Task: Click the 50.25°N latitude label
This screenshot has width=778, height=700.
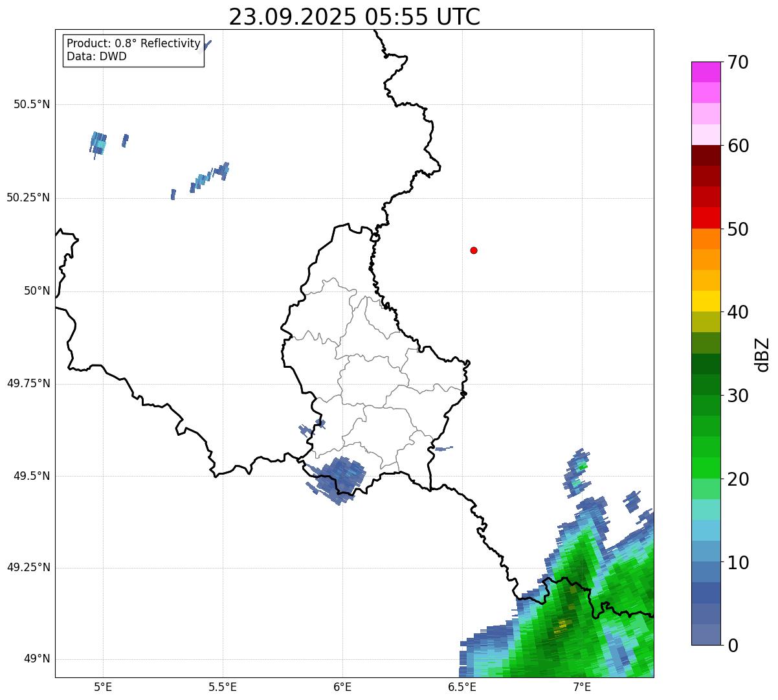Action: click(x=28, y=198)
